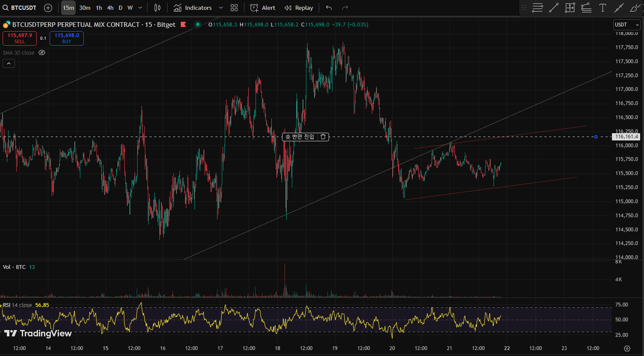Collapse the indicator legend arrow

point(9,64)
